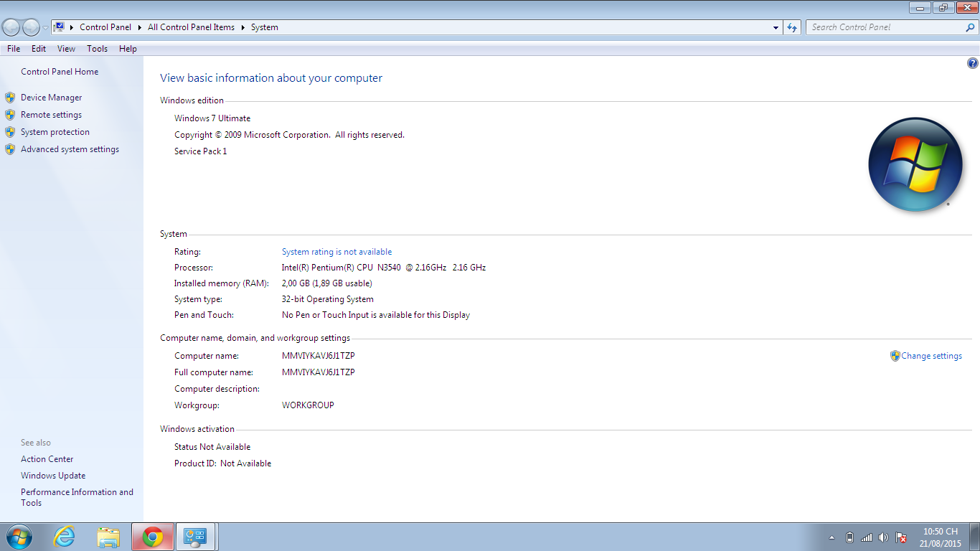Click the Back navigation arrow button
This screenshot has width=980, height=551.
click(x=11, y=27)
